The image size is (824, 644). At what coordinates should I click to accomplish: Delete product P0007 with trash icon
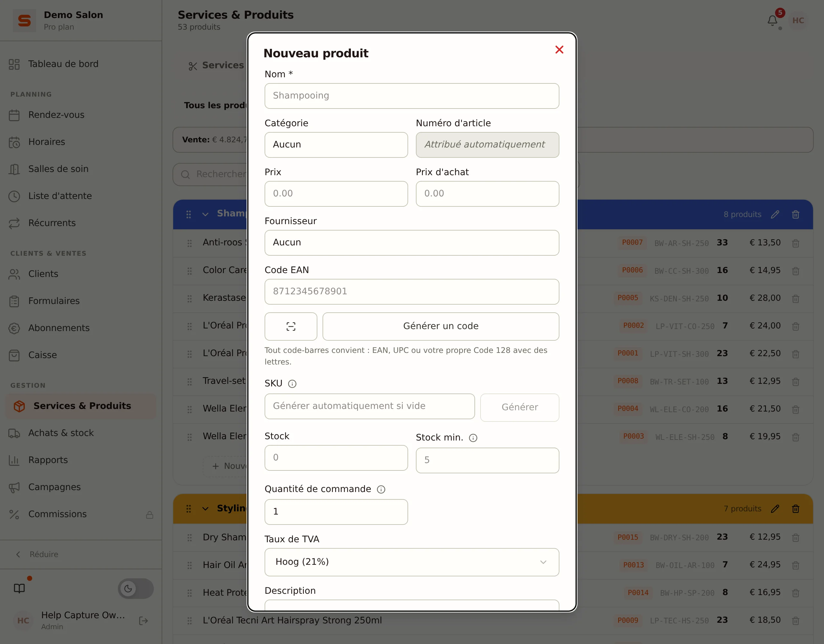795,243
